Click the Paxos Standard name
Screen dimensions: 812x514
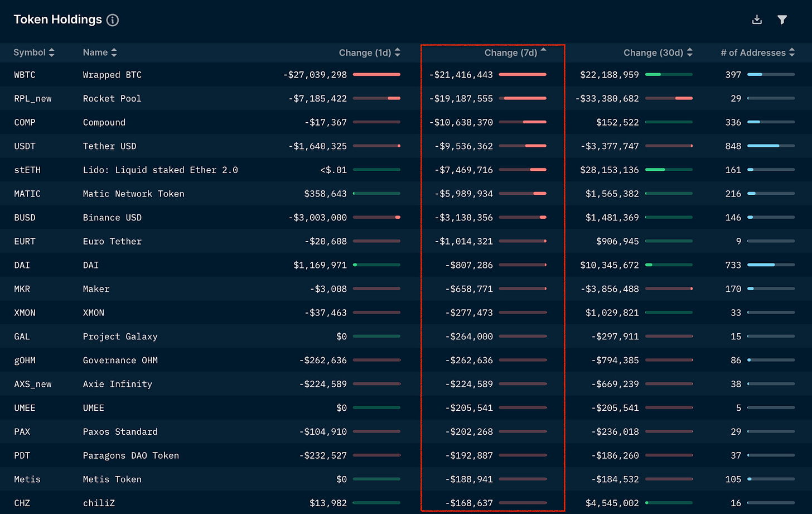[x=120, y=432]
